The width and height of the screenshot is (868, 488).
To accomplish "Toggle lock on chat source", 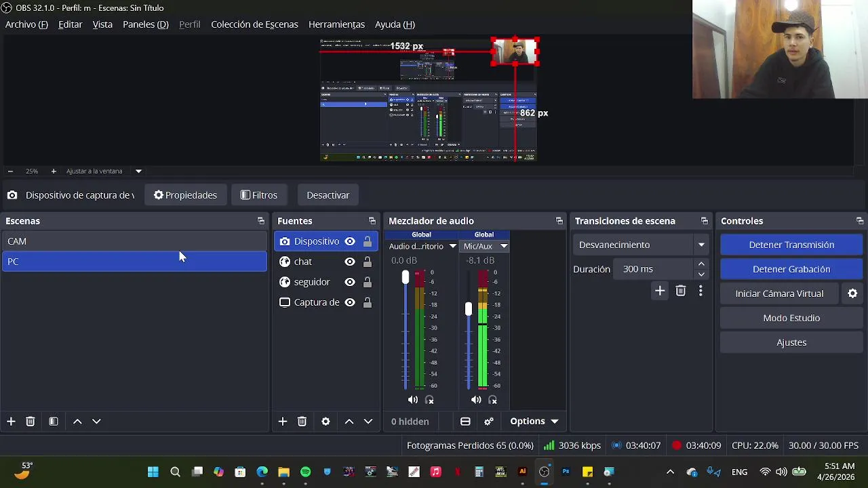I will [x=367, y=262].
